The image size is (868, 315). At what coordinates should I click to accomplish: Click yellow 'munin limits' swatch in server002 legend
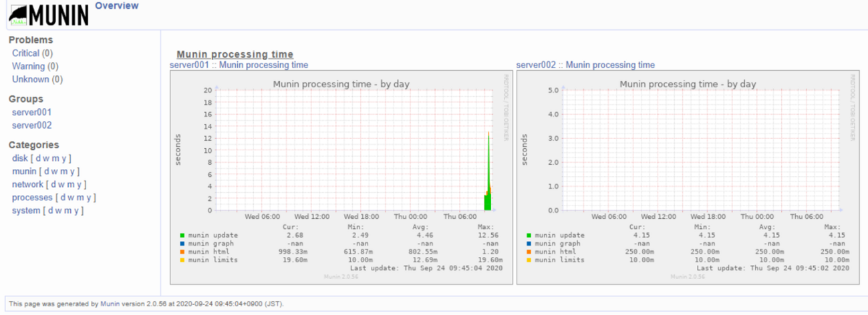point(529,260)
